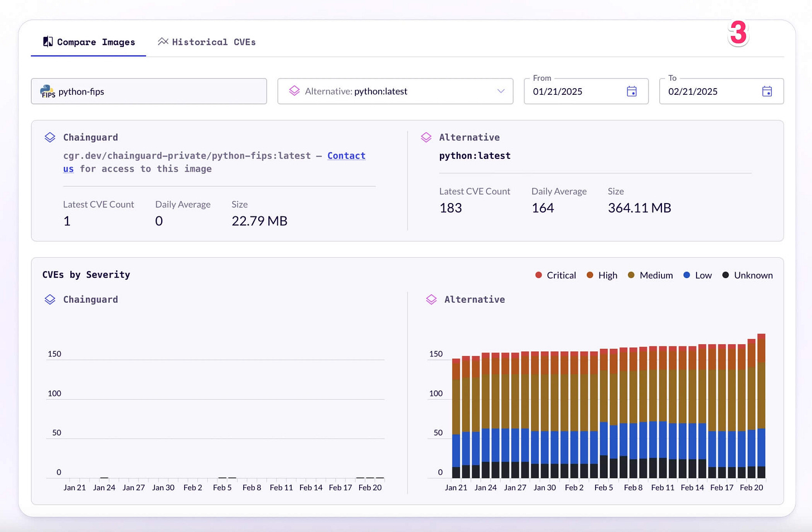Follow the Contact us link

click(x=346, y=156)
